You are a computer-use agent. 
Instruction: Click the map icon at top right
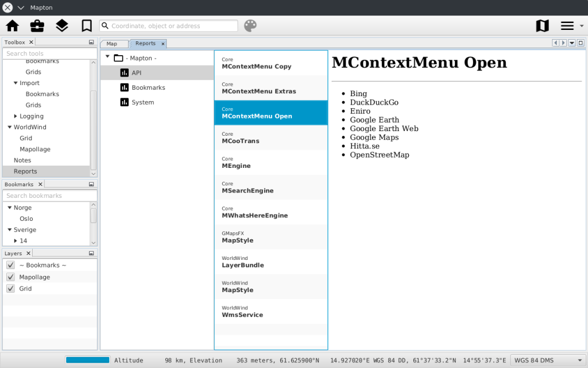(542, 26)
